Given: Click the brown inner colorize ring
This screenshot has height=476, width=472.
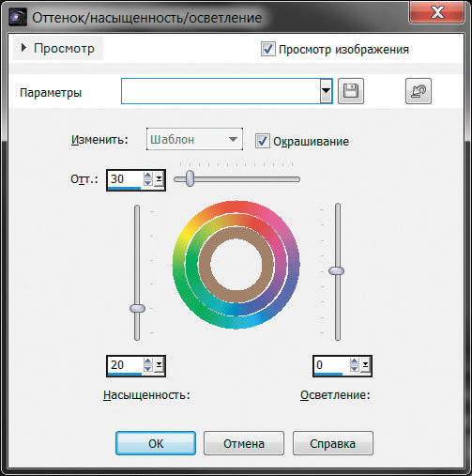Looking at the screenshot, I should pos(236,234).
